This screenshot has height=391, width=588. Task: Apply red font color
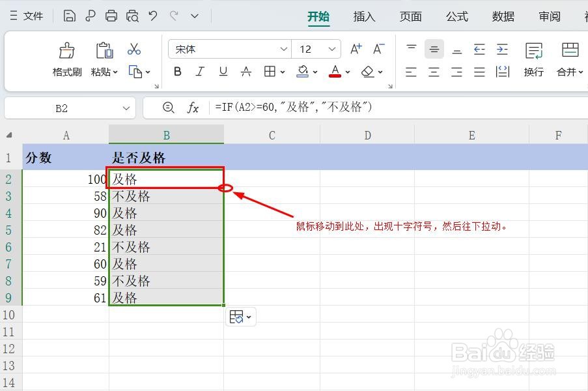coord(335,72)
